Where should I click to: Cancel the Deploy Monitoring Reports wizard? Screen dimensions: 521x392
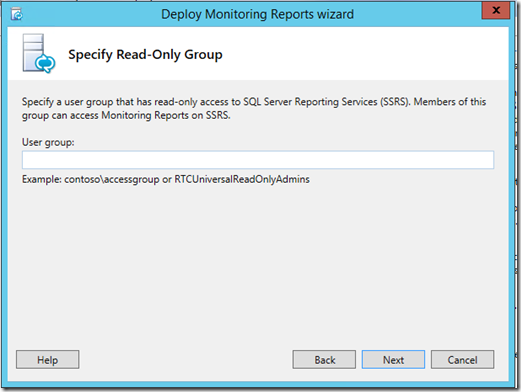(462, 359)
